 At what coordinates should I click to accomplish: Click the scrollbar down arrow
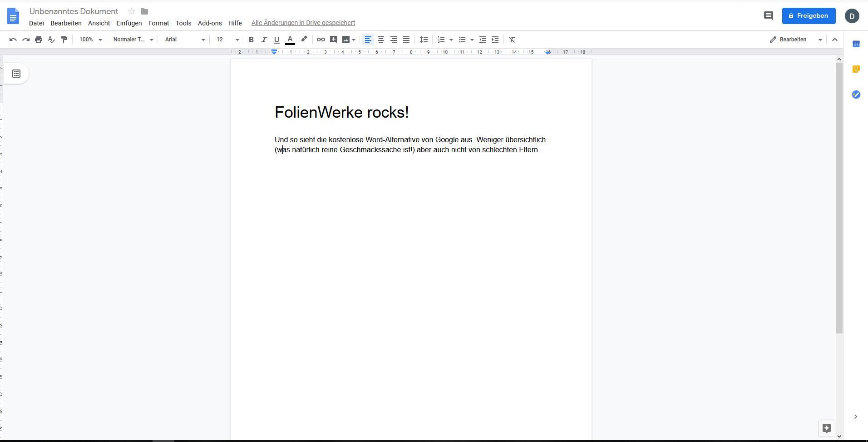click(x=839, y=436)
